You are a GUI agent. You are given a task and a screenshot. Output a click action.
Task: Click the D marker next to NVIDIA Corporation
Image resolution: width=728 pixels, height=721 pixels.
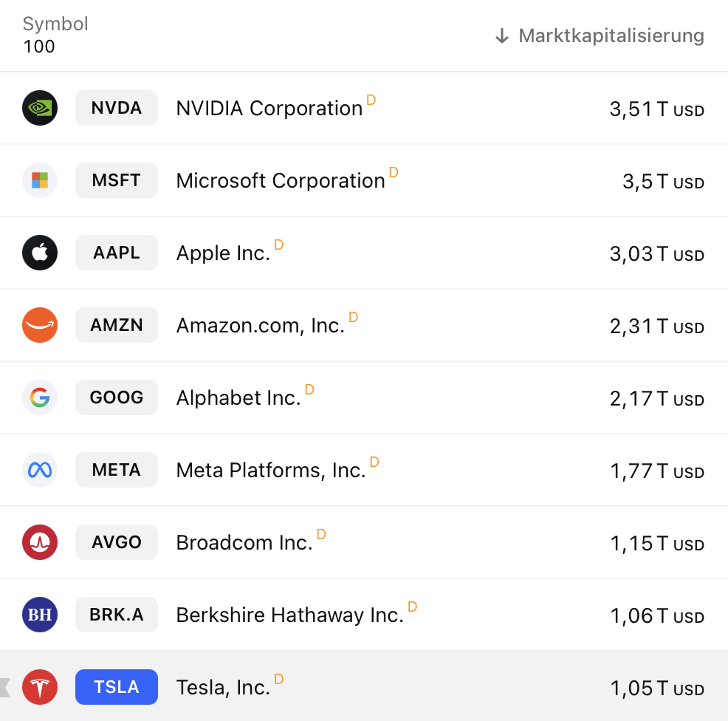pos(371,100)
